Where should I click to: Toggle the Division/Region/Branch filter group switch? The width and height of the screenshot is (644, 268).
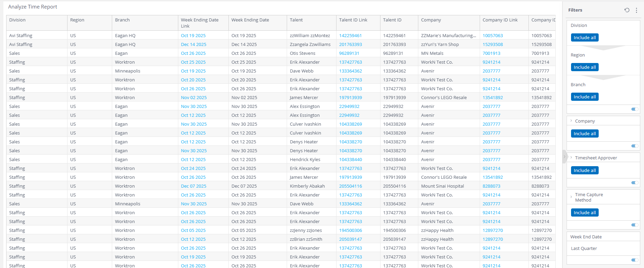point(635,109)
